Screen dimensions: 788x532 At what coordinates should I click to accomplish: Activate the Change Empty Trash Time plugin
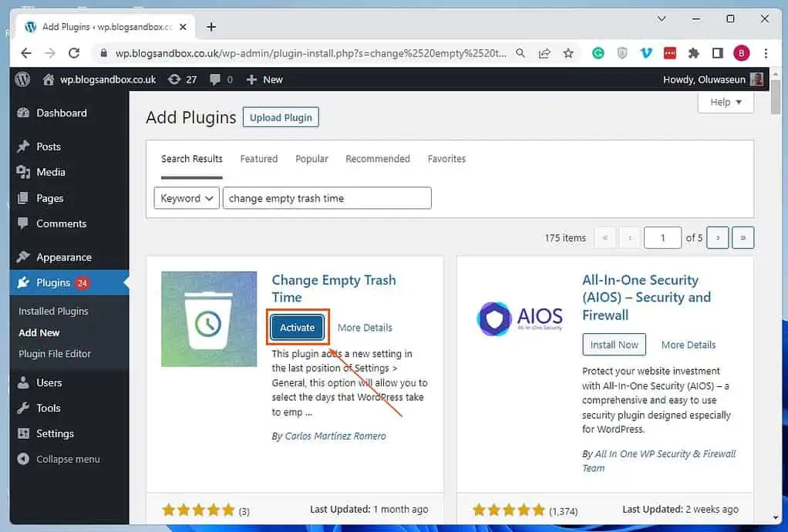coord(297,327)
